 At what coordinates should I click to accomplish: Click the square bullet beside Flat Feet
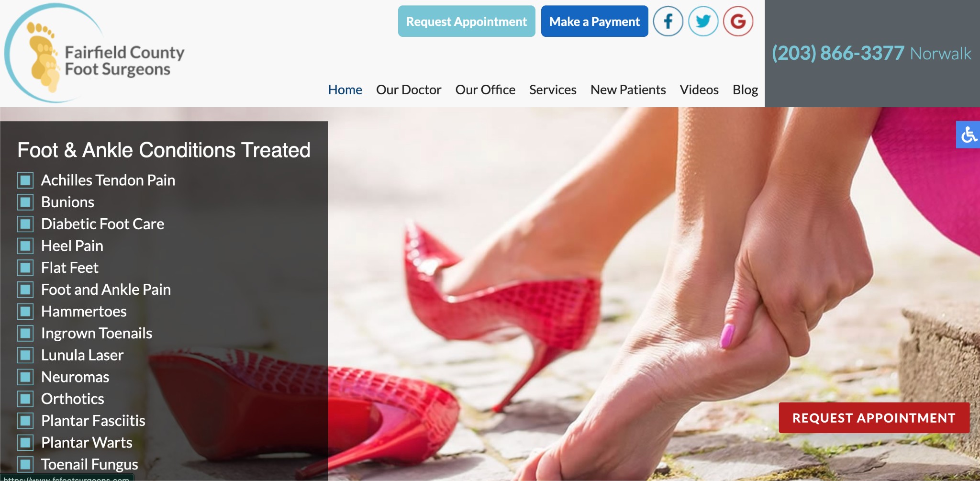25,268
